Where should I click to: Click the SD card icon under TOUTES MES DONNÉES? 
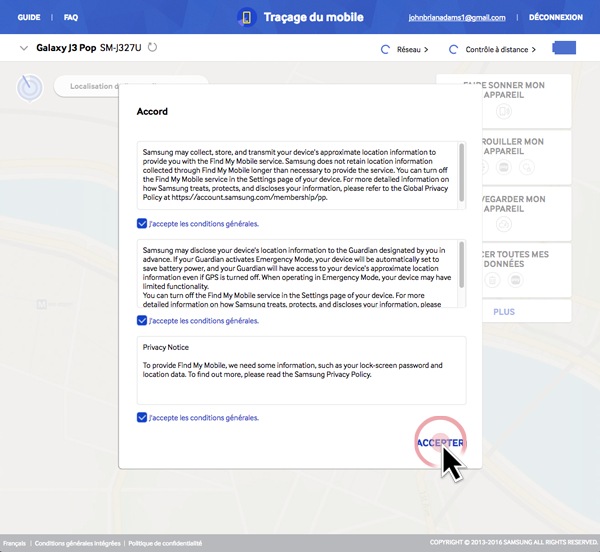(x=515, y=280)
